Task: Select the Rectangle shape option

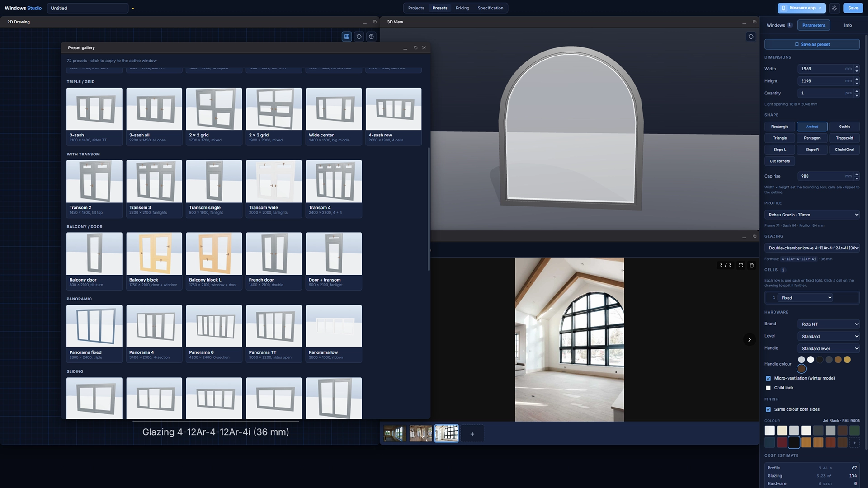Action: tap(780, 127)
